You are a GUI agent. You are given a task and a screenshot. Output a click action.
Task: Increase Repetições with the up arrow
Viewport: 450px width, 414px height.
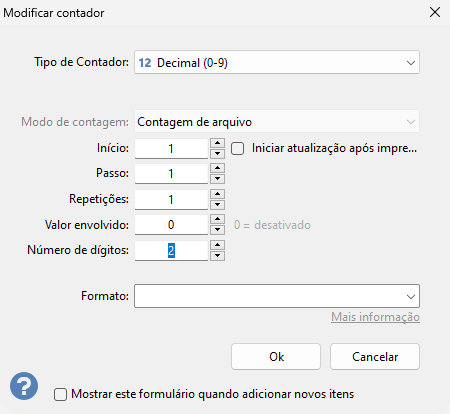coord(217,194)
